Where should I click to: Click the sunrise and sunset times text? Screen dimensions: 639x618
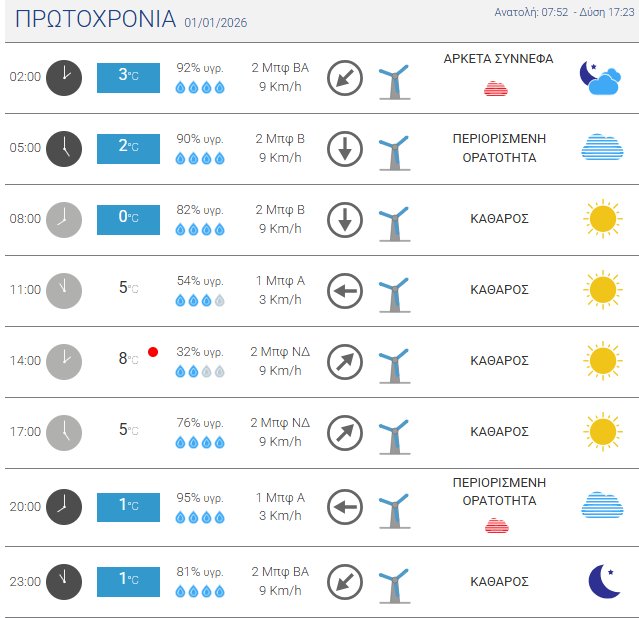565,13
